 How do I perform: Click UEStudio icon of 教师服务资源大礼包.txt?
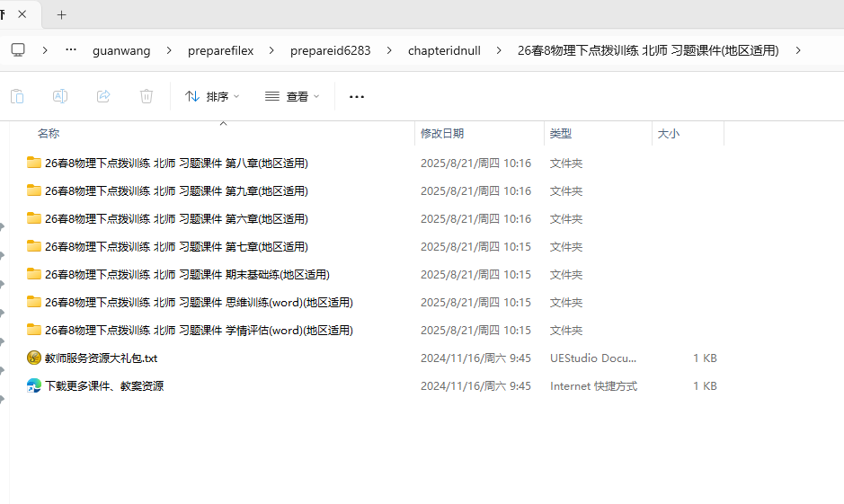[x=34, y=358]
